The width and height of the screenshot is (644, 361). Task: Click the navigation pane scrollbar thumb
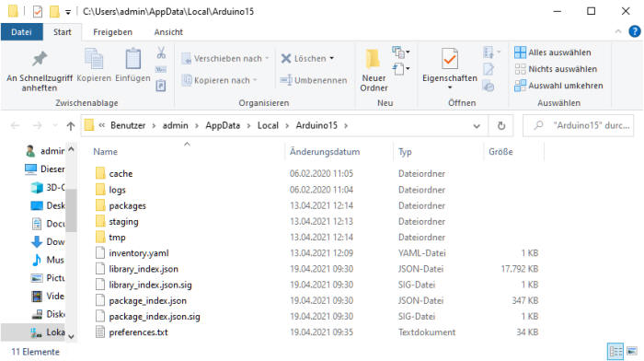pyautogui.click(x=71, y=210)
